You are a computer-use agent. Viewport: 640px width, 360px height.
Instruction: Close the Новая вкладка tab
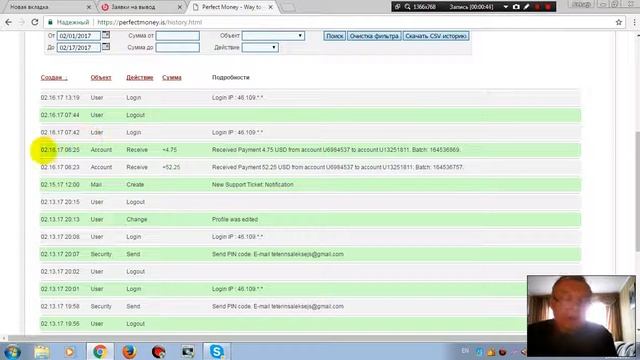(89, 7)
